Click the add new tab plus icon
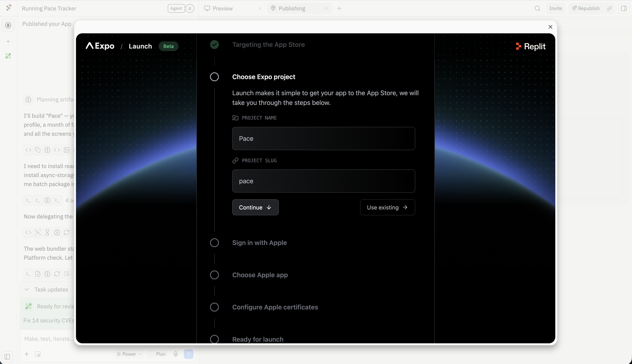632x364 pixels. click(339, 8)
